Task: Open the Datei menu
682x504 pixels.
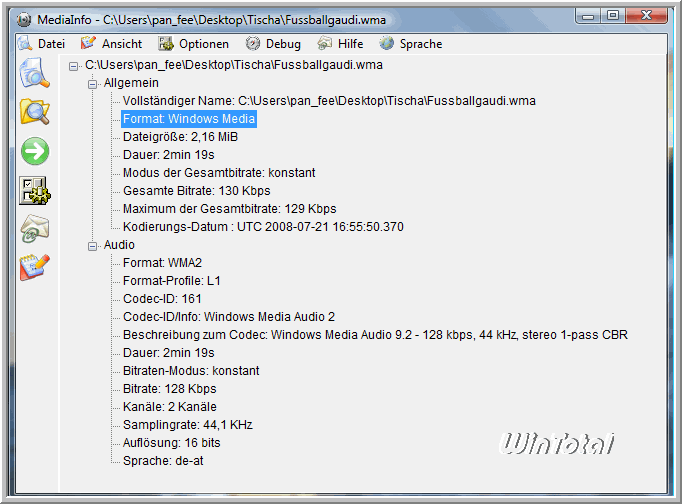Action: [51, 44]
